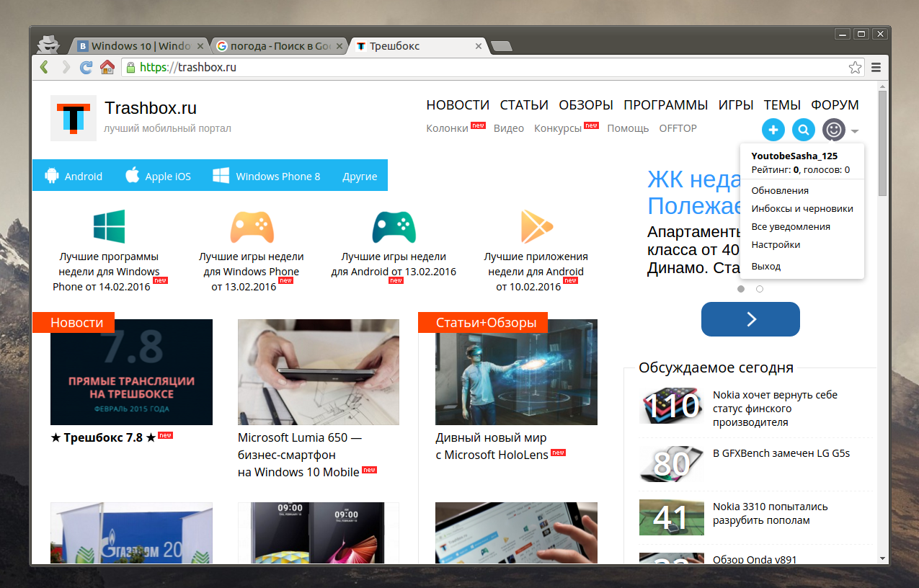Open the Microsoft Lumia 650 article image
This screenshot has width=919, height=588.
(319, 372)
